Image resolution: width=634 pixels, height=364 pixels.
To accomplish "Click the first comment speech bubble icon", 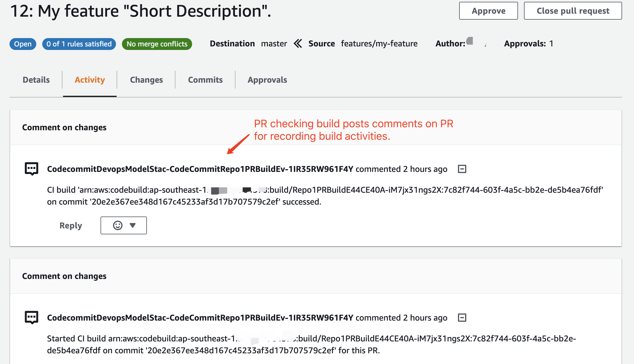I will coord(31,169).
